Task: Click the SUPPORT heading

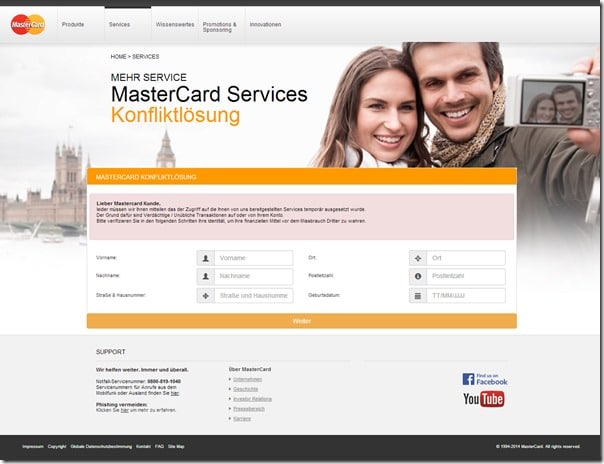Action: 111,352
